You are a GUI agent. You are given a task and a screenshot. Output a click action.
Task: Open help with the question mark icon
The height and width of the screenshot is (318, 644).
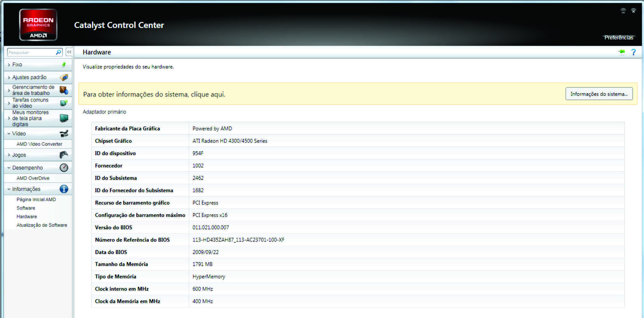(634, 52)
